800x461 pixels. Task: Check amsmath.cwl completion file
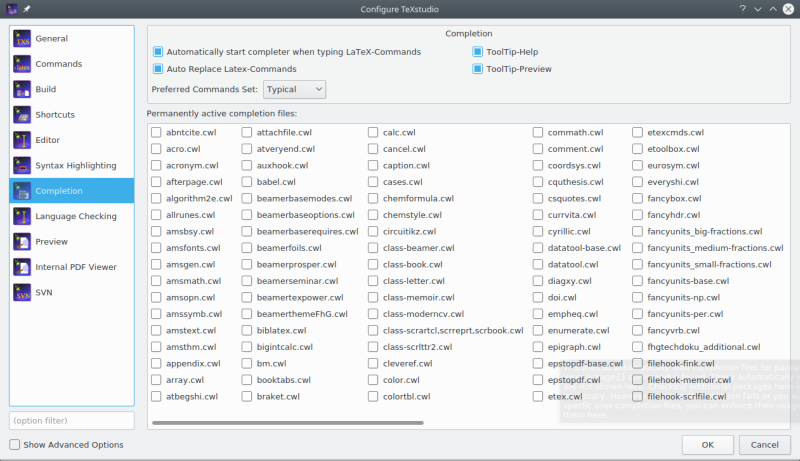pyautogui.click(x=156, y=281)
